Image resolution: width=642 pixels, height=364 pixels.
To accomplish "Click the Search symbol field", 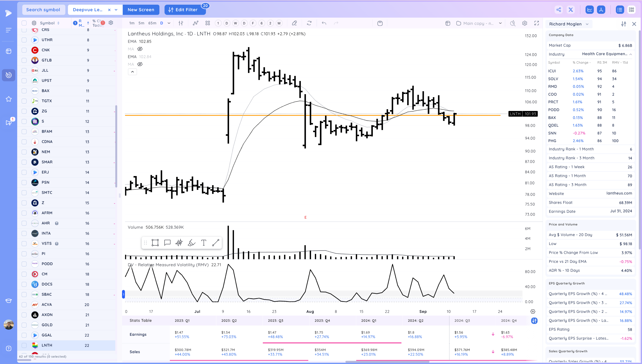I will (x=43, y=10).
